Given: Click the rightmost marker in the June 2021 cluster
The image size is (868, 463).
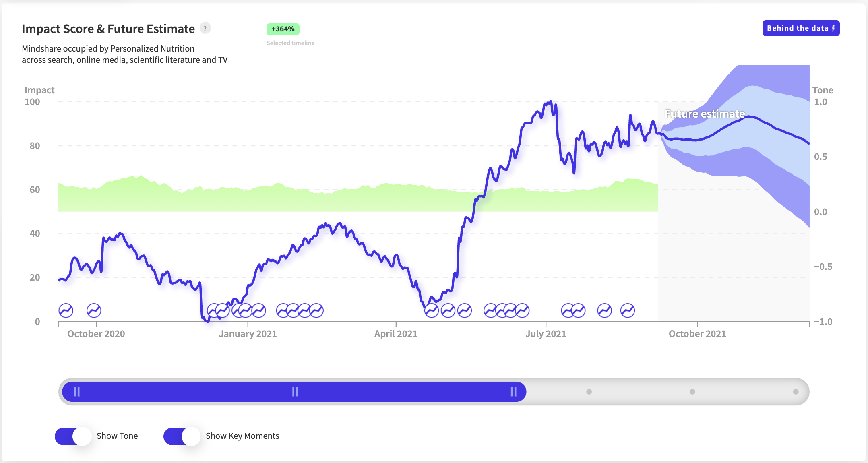Looking at the screenshot, I should tap(522, 310).
